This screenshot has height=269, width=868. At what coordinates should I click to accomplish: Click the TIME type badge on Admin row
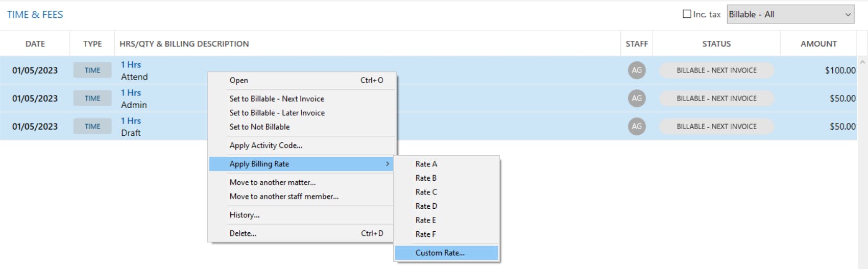[x=92, y=99]
